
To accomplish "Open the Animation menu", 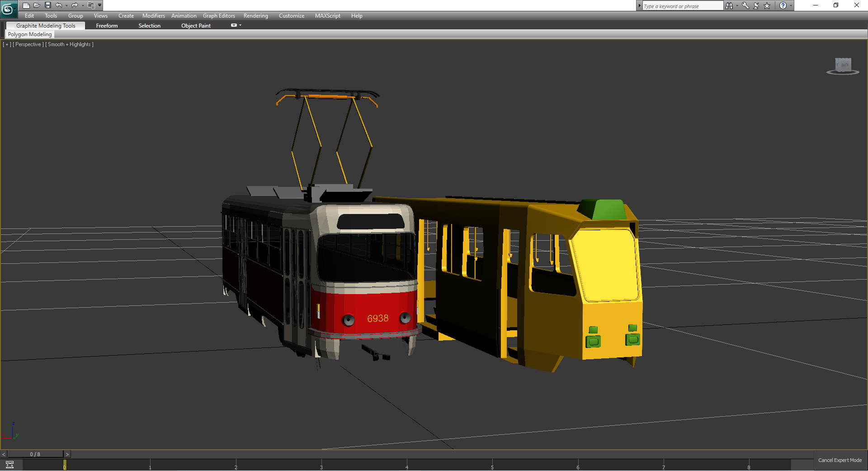I will [x=184, y=16].
